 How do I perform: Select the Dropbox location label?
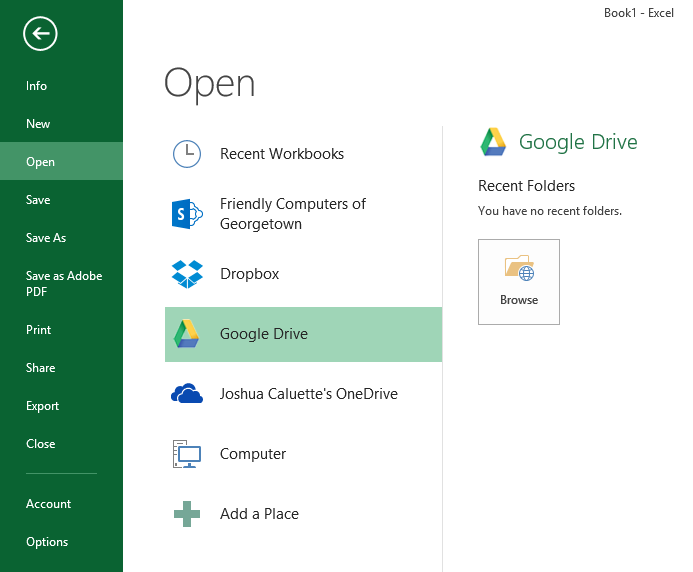click(250, 274)
